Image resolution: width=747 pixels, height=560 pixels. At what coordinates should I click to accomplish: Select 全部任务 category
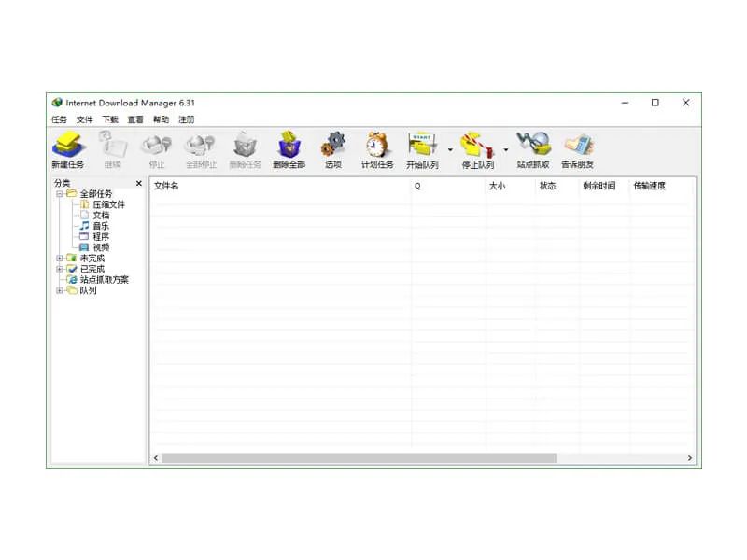96,194
